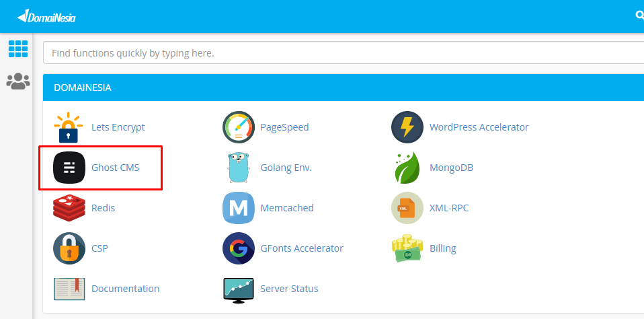This screenshot has height=319, width=644.
Task: Click the Server Status link
Action: click(289, 289)
